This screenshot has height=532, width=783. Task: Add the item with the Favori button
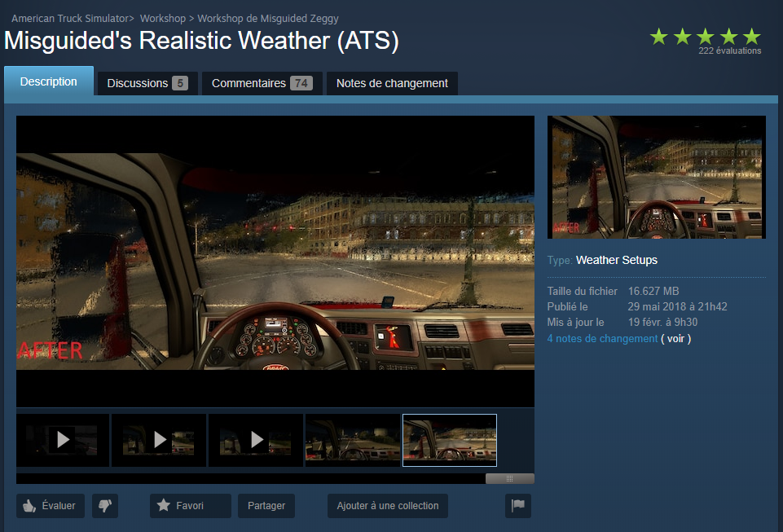click(191, 506)
